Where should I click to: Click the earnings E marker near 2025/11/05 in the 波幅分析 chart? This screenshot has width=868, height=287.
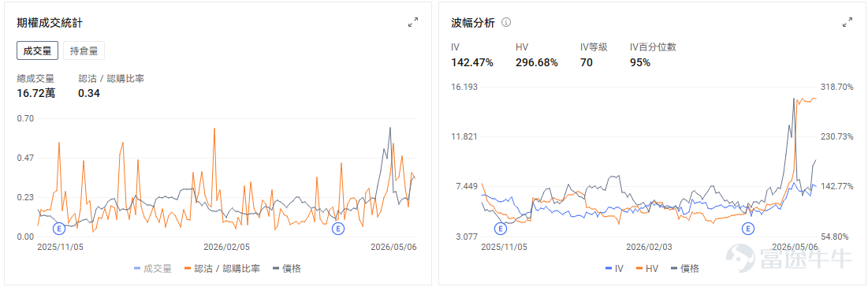[501, 228]
